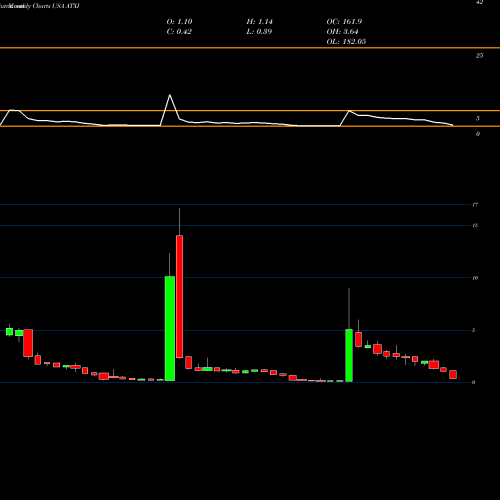Click the 'Charts USA ATXI' chart title
500x500 pixels.
pyautogui.click(x=56, y=6)
